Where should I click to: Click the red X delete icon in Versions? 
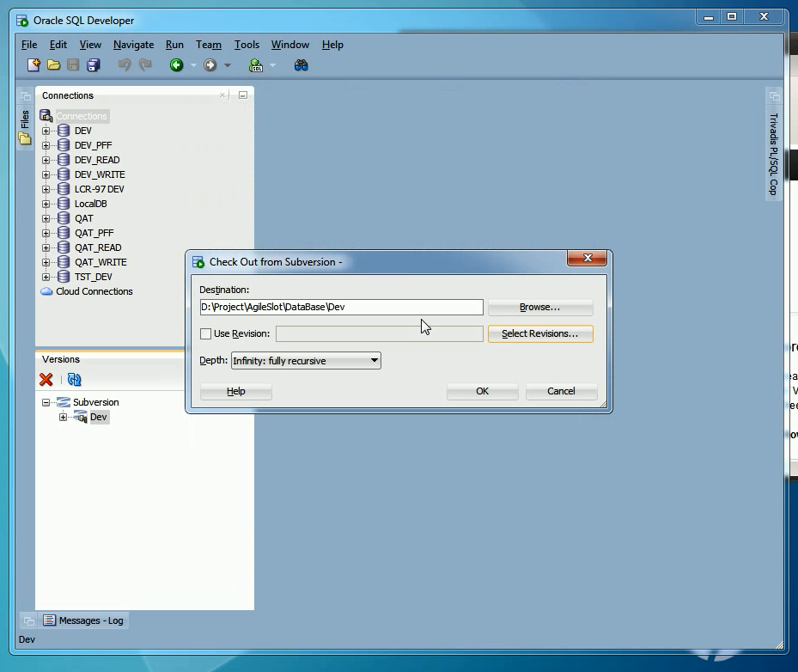click(x=46, y=379)
